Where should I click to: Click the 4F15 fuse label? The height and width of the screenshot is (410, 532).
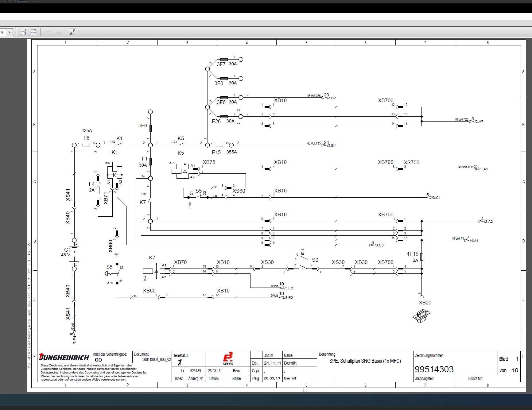(x=413, y=254)
